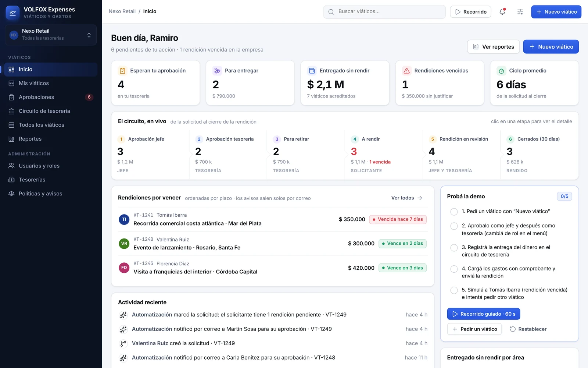Open stage 3 Para retirar details
588x368 pixels.
click(306, 155)
